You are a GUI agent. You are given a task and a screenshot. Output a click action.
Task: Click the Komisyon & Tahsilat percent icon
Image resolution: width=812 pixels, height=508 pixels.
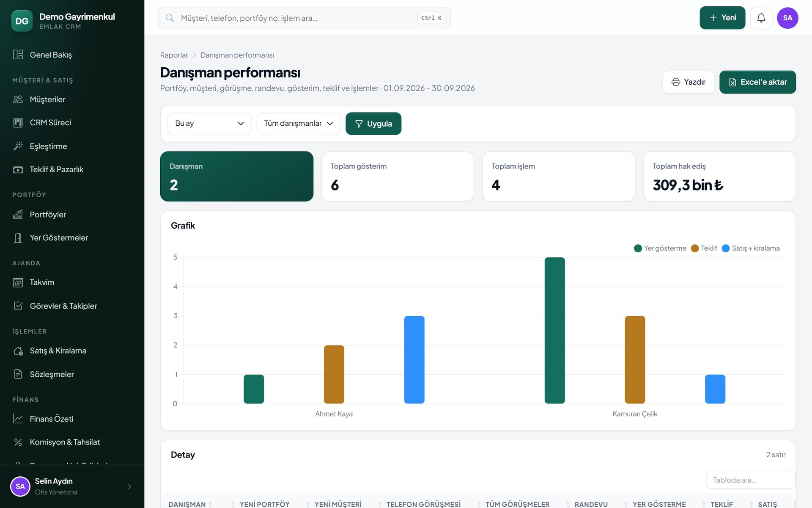[x=18, y=442]
